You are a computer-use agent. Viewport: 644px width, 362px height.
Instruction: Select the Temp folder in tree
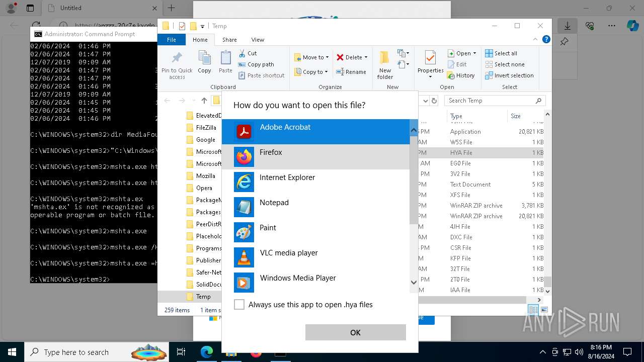click(x=198, y=297)
